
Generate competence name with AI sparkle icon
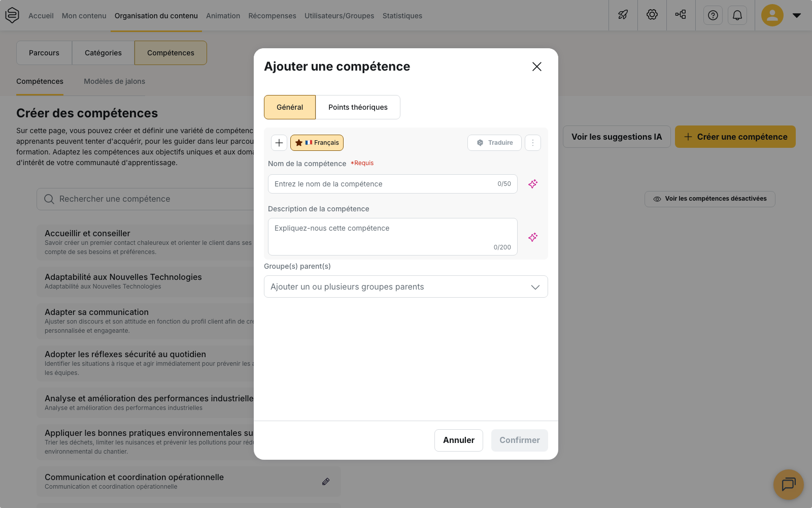[x=533, y=184]
